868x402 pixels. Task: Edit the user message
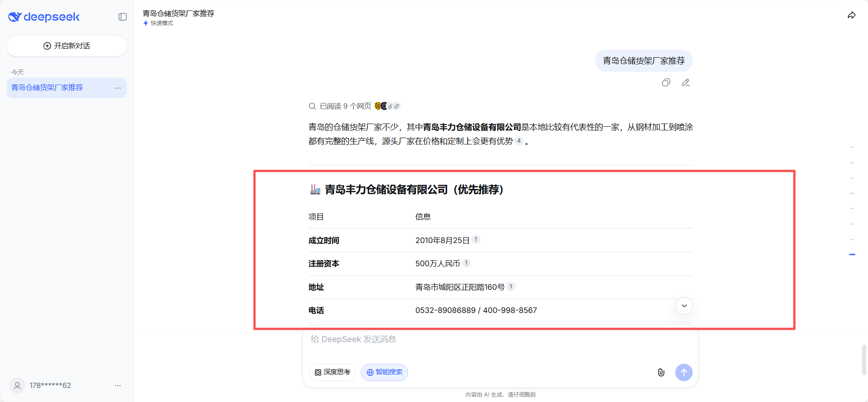coord(686,82)
